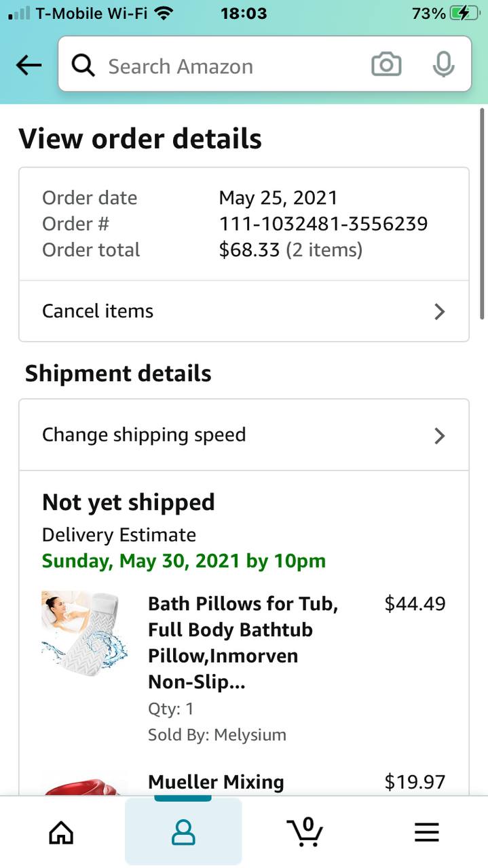Screen dimensions: 488x868
Task: Open Mueller Mixing product link
Action: point(216,782)
